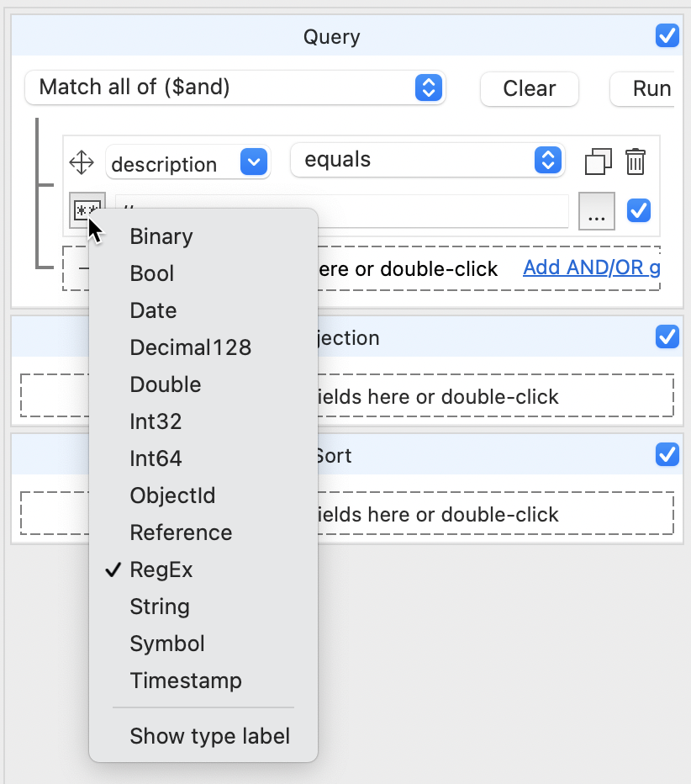Viewport: 691px width, 784px height.
Task: Click "Show type label" menu entry
Action: [x=209, y=736]
